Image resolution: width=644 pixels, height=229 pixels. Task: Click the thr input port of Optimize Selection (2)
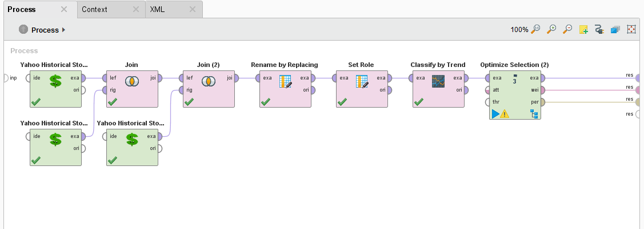click(487, 102)
